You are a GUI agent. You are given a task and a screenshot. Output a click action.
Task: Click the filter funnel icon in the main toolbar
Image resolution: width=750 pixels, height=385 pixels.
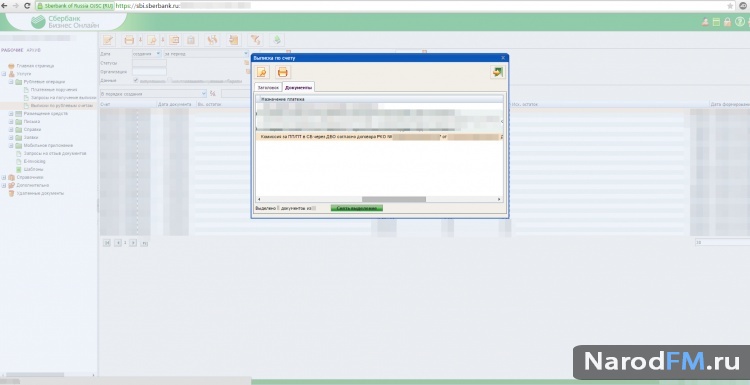(x=256, y=40)
